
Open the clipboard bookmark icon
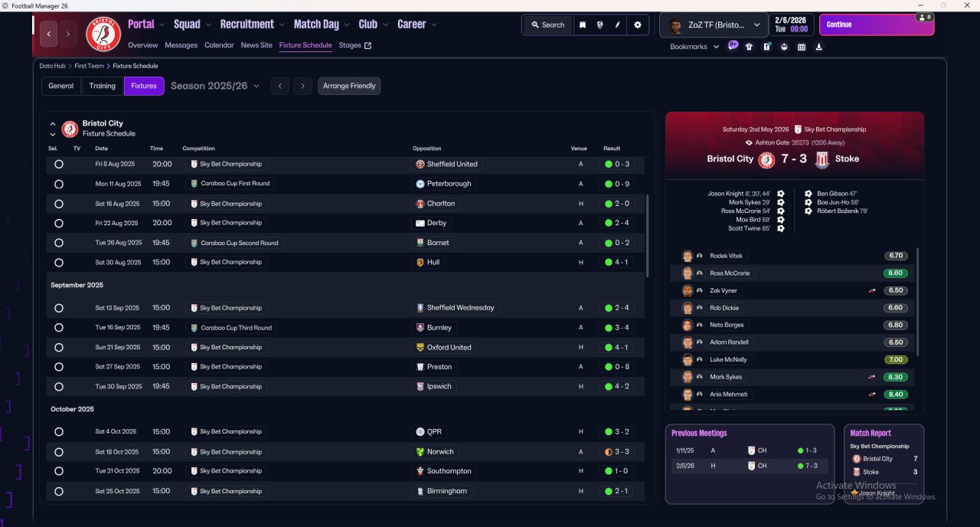pyautogui.click(x=766, y=47)
